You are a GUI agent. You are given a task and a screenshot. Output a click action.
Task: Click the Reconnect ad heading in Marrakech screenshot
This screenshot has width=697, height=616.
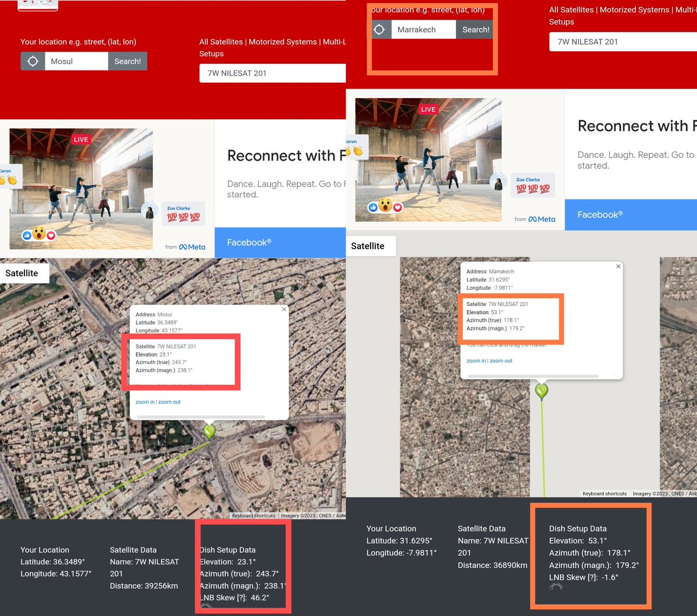[x=637, y=126]
